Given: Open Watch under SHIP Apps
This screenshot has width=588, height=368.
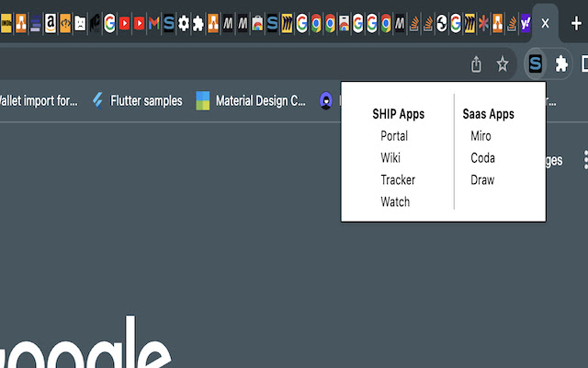Looking at the screenshot, I should click(395, 202).
